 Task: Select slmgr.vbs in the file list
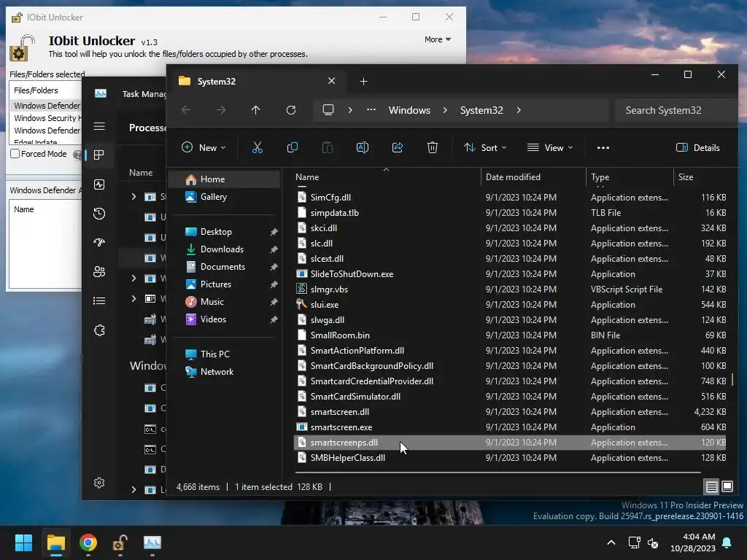(x=510, y=289)
